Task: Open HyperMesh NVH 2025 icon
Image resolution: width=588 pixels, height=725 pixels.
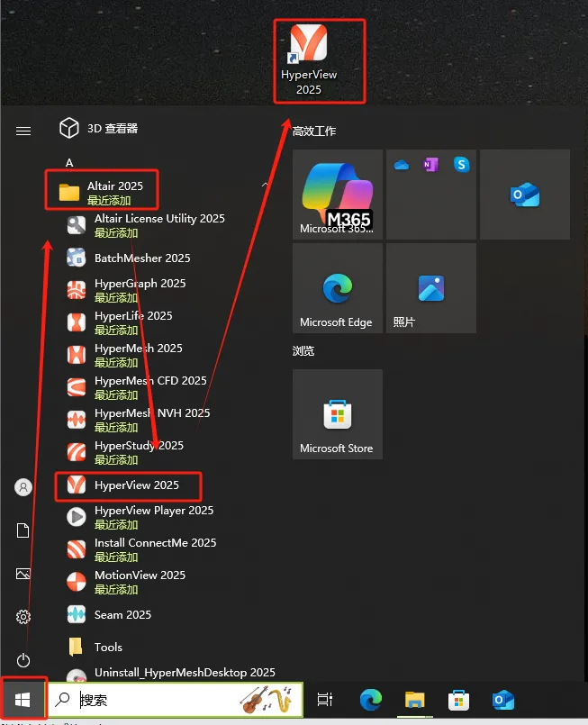Action: (77, 420)
